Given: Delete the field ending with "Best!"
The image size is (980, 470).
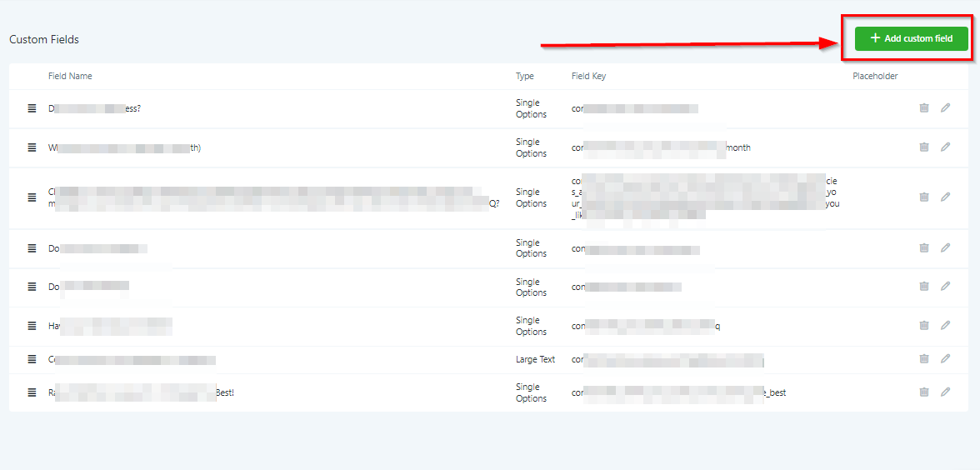Looking at the screenshot, I should coord(924,392).
